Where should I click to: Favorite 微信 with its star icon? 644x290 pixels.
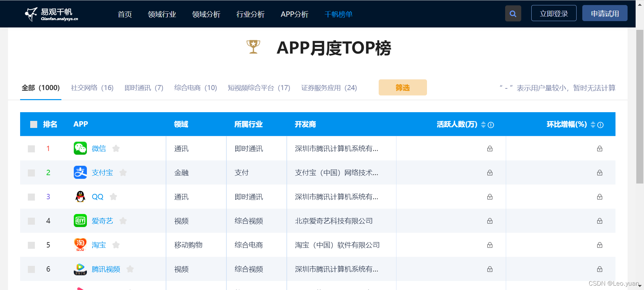[116, 148]
